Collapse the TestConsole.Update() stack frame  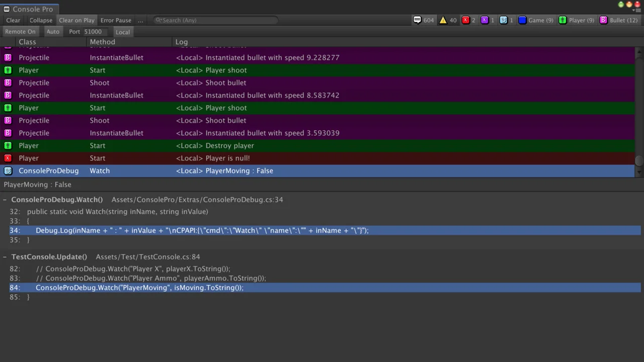point(5,257)
